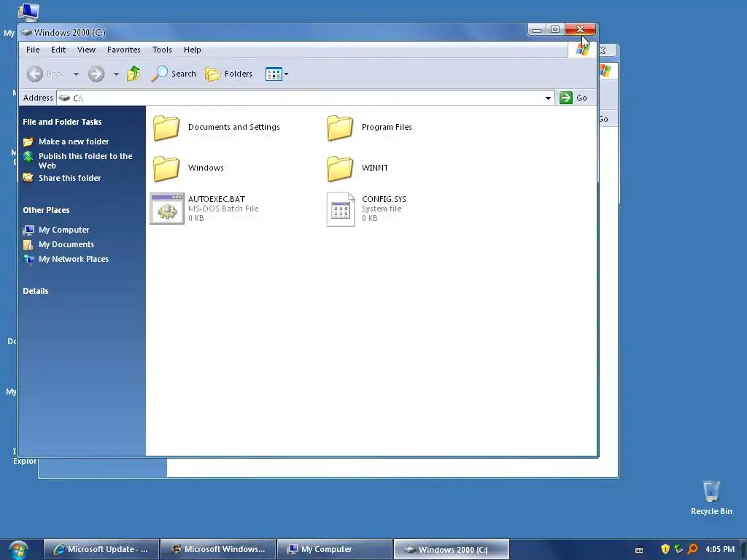Open the File menu
The image size is (747, 560).
coord(33,50)
